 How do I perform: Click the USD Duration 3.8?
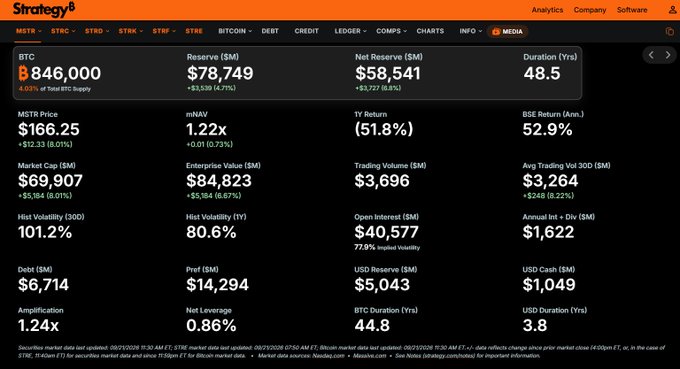535,325
